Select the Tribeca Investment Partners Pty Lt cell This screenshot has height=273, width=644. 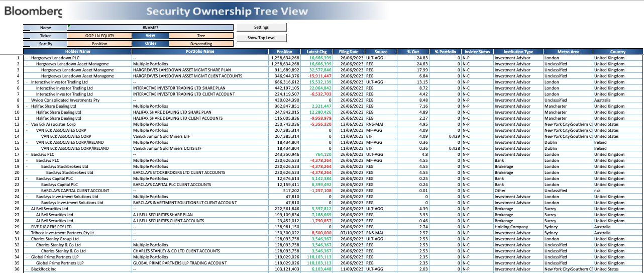78,233
